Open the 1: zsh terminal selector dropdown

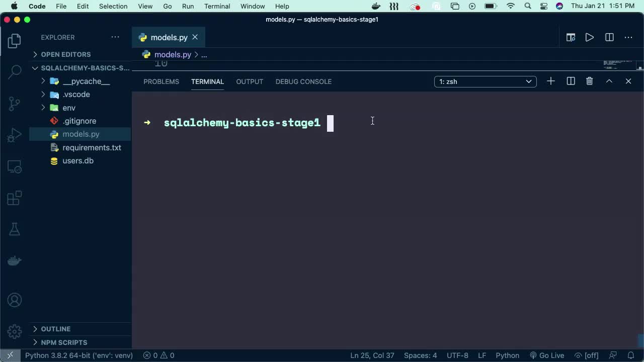point(485,81)
